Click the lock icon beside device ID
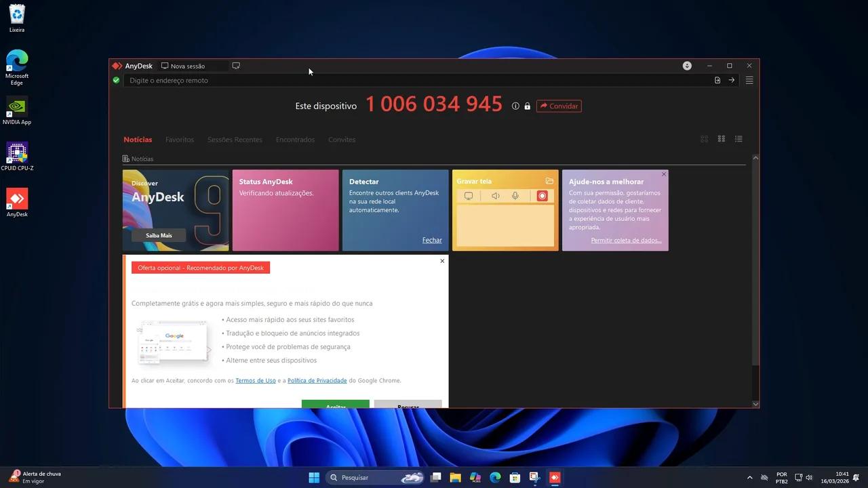 click(x=527, y=106)
